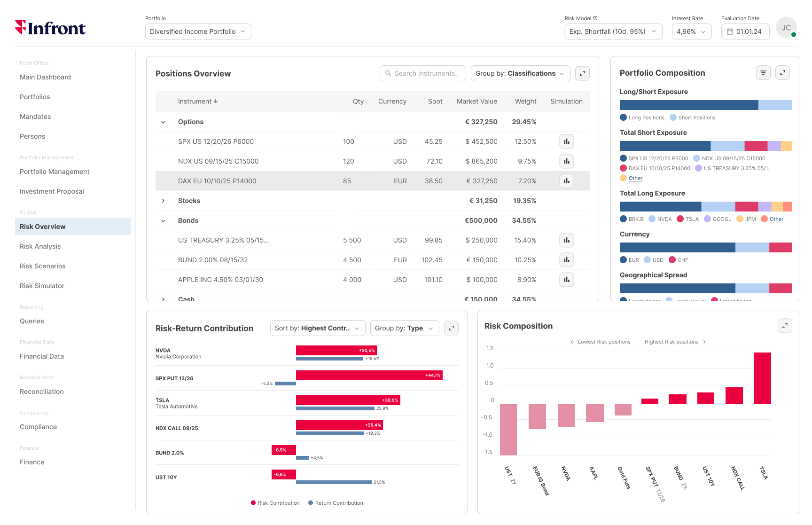Open the Group by Classifications dropdown
The width and height of the screenshot is (812, 525).
(520, 73)
